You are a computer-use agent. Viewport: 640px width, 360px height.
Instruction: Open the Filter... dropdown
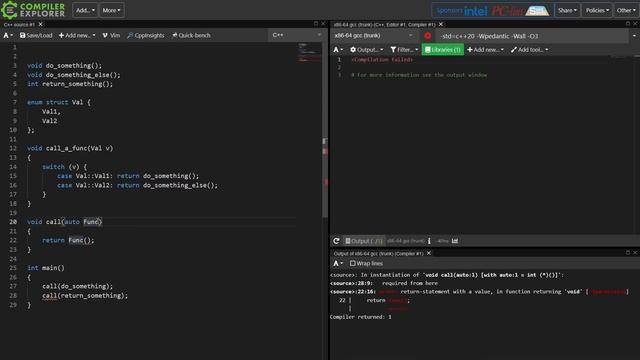(x=404, y=50)
